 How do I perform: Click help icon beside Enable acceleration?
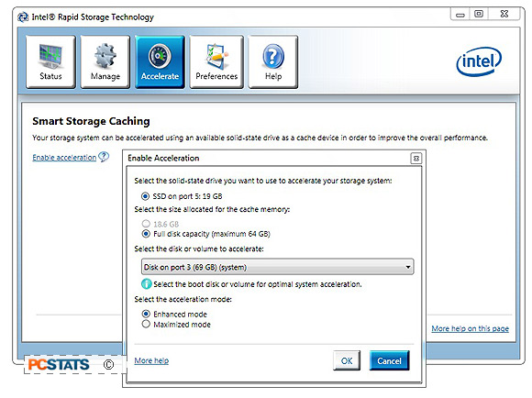104,157
